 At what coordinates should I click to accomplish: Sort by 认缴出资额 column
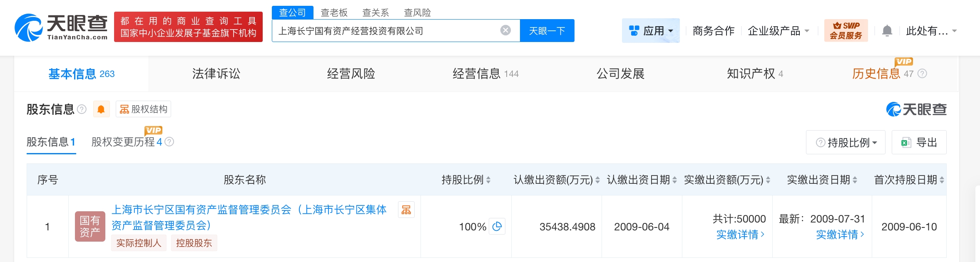pyautogui.click(x=597, y=180)
